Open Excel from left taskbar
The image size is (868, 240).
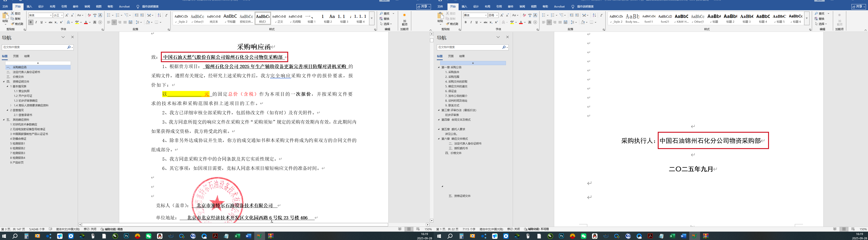(237, 236)
